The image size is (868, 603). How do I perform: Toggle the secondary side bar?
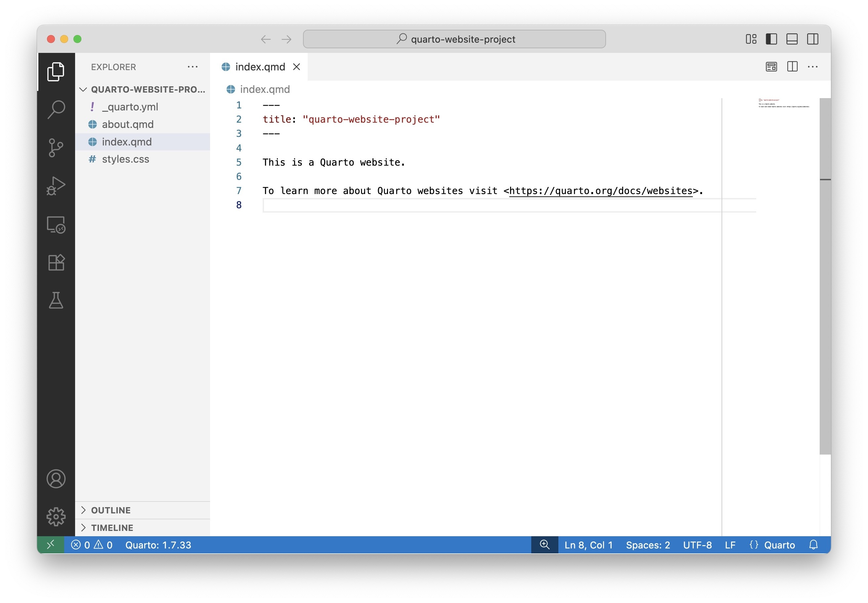pos(812,39)
